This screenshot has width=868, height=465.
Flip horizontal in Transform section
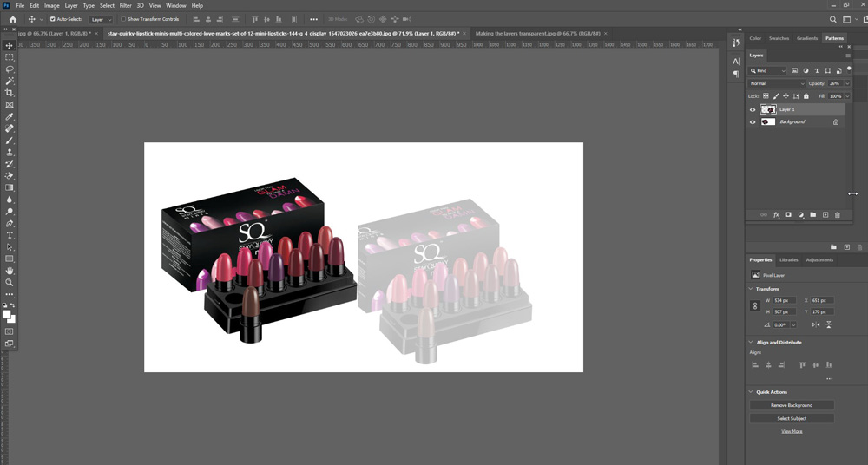[816, 325]
